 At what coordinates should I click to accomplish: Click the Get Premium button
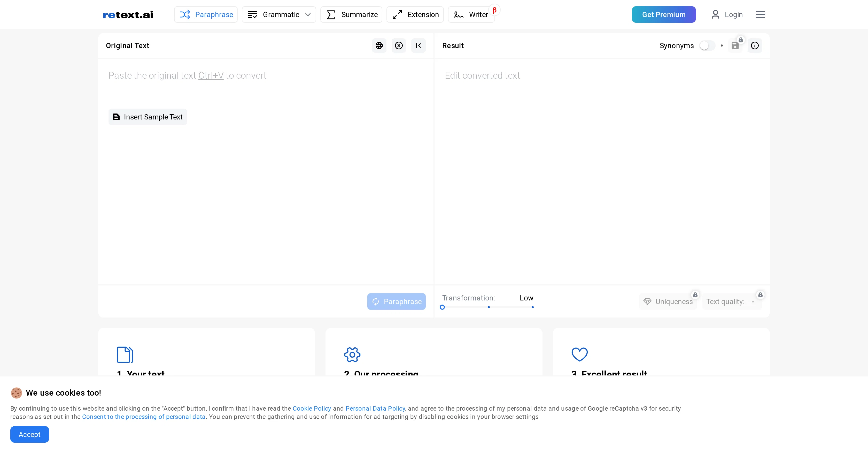(663, 14)
